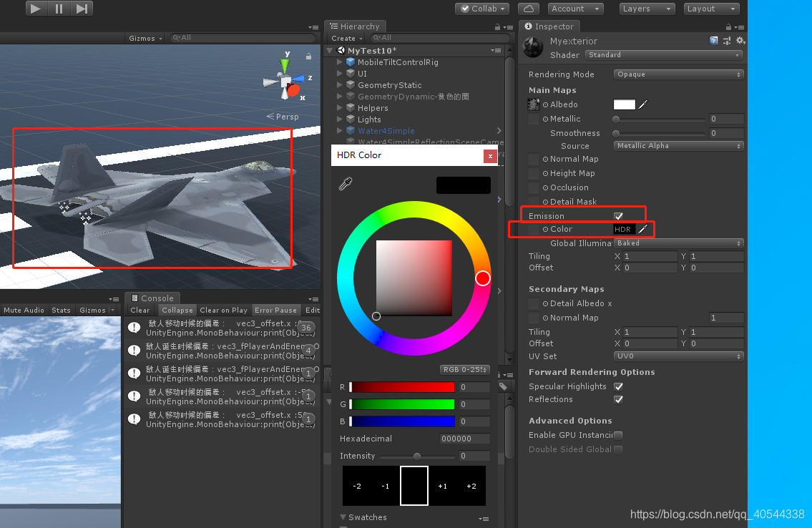Open the Hierarchy panel options menu
Image resolution: width=812 pixels, height=528 pixels.
click(x=508, y=27)
